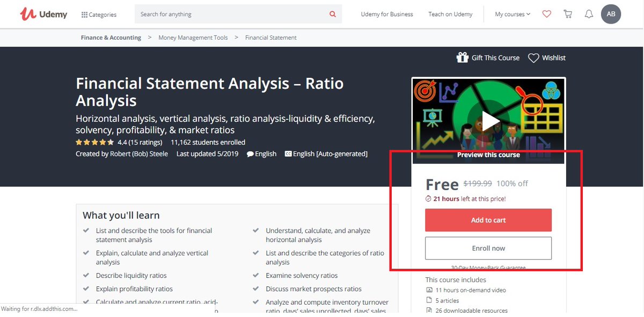Click 'Examine solvency ratios' item
The height and width of the screenshot is (317, 644).
pyautogui.click(x=302, y=276)
